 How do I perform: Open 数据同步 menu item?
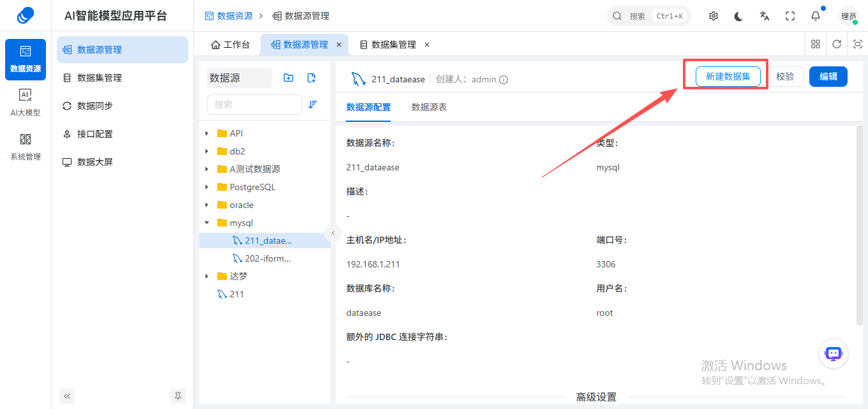tap(123, 106)
